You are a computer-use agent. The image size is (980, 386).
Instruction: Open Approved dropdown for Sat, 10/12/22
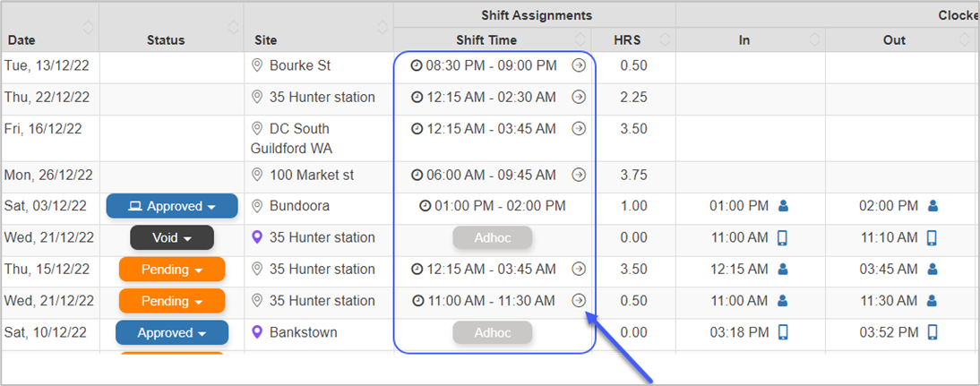click(x=172, y=333)
